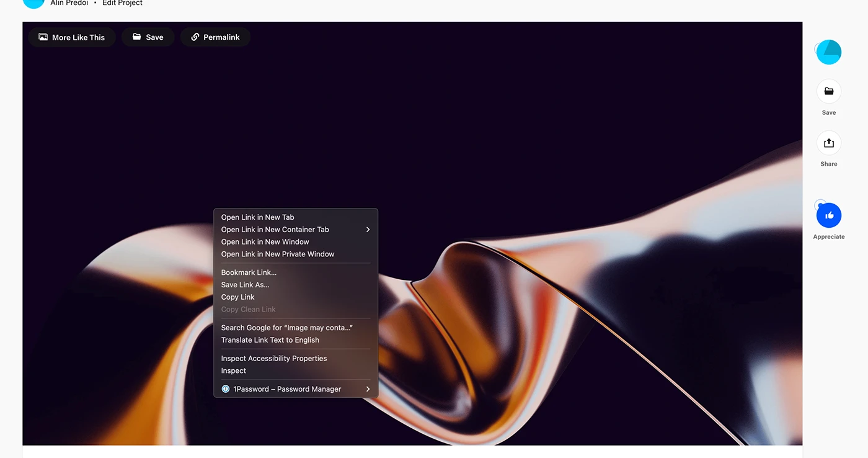Screen dimensions: 868x458
Task: Select Inspect Accessibility Properties
Action: (273, 359)
